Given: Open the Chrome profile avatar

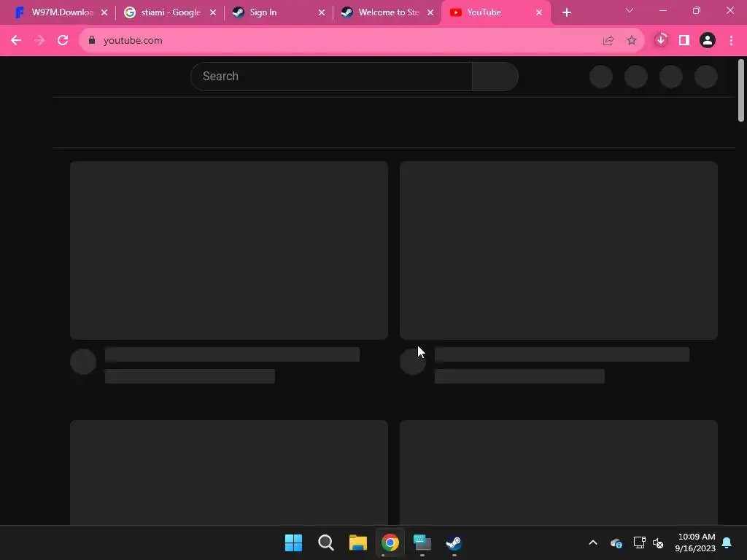Looking at the screenshot, I should pos(708,41).
